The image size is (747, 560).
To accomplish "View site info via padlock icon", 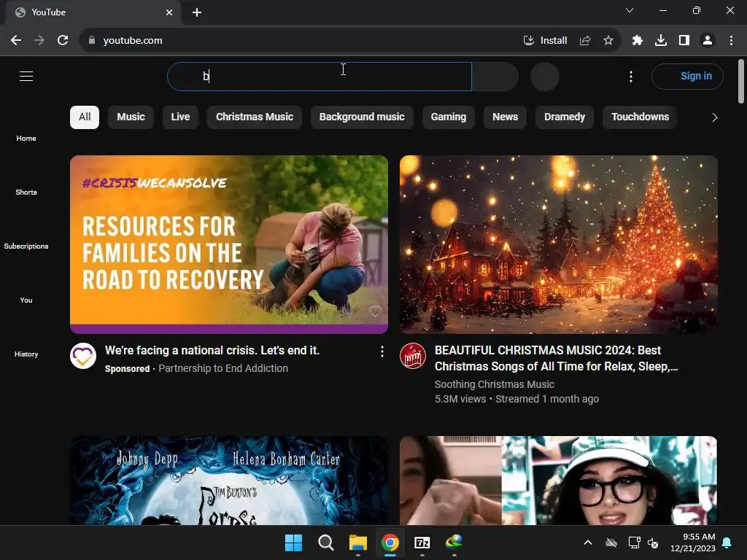I will [x=92, y=41].
